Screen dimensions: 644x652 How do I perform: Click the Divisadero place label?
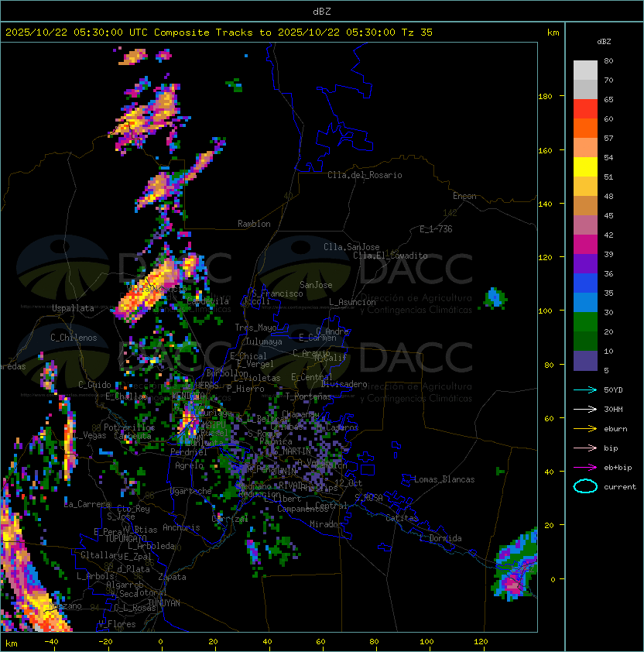click(x=344, y=384)
